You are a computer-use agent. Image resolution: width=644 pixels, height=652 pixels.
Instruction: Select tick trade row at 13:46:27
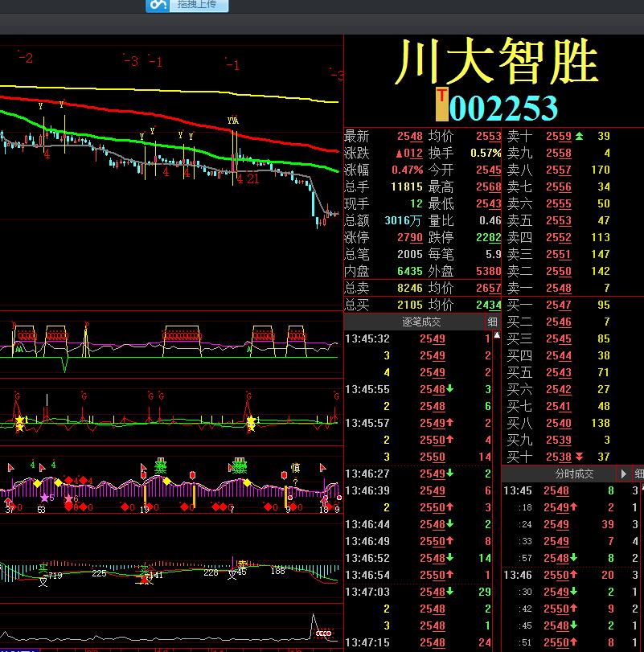418,474
